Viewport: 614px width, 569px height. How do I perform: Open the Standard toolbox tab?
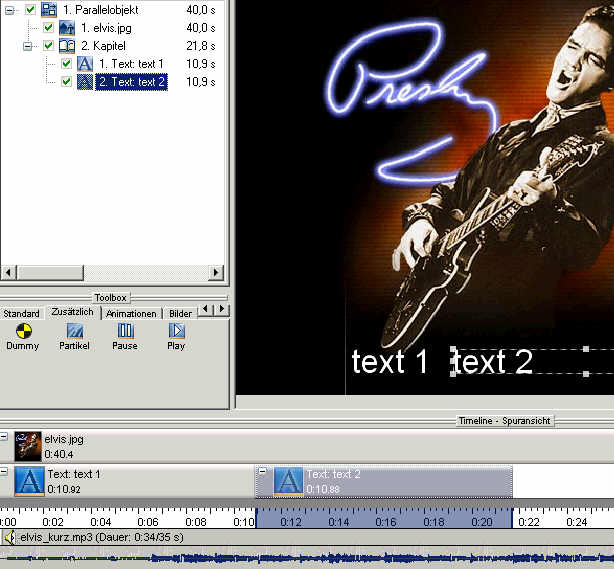(x=21, y=314)
